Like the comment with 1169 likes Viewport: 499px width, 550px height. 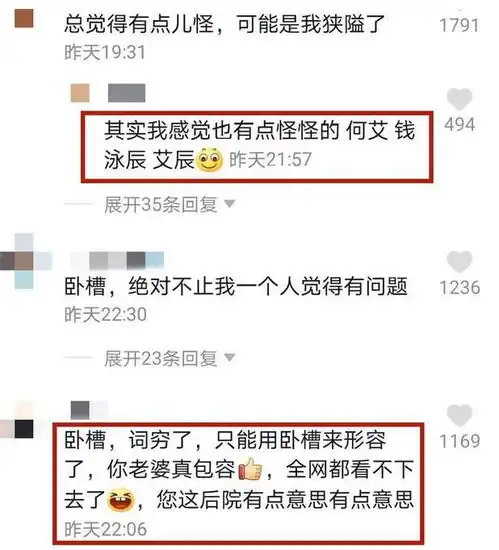coord(459,415)
